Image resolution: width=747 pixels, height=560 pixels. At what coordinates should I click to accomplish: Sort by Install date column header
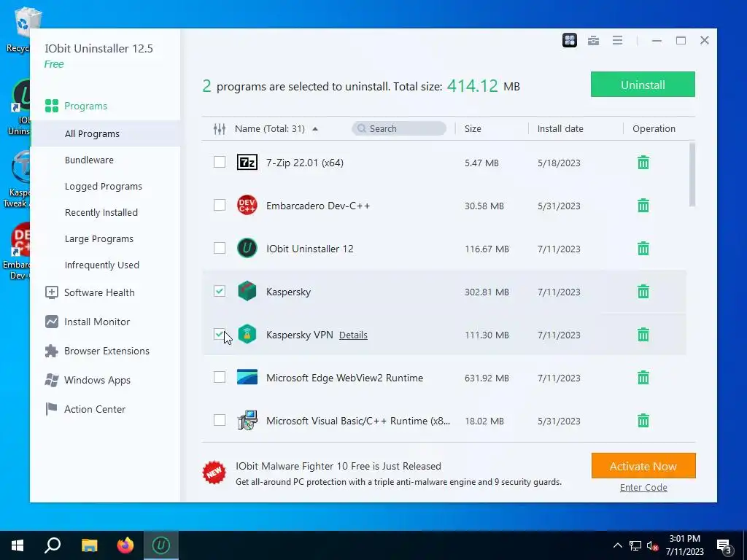tap(560, 128)
